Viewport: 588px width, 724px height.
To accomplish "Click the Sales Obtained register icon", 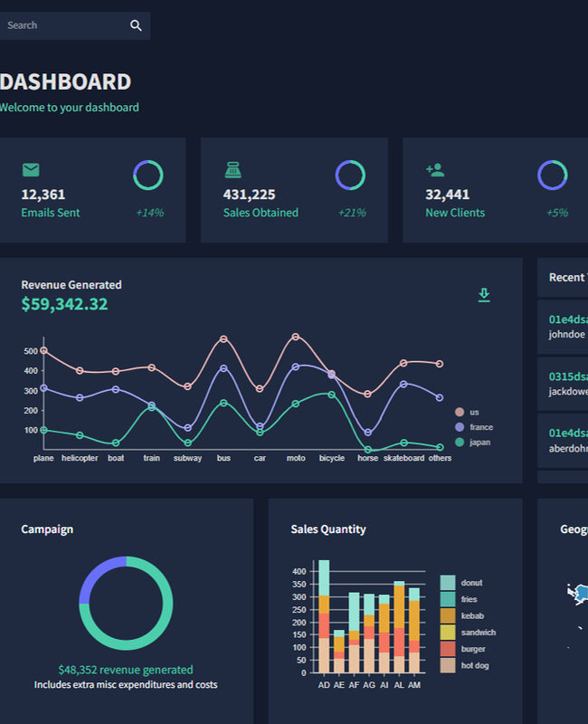I will [232, 170].
